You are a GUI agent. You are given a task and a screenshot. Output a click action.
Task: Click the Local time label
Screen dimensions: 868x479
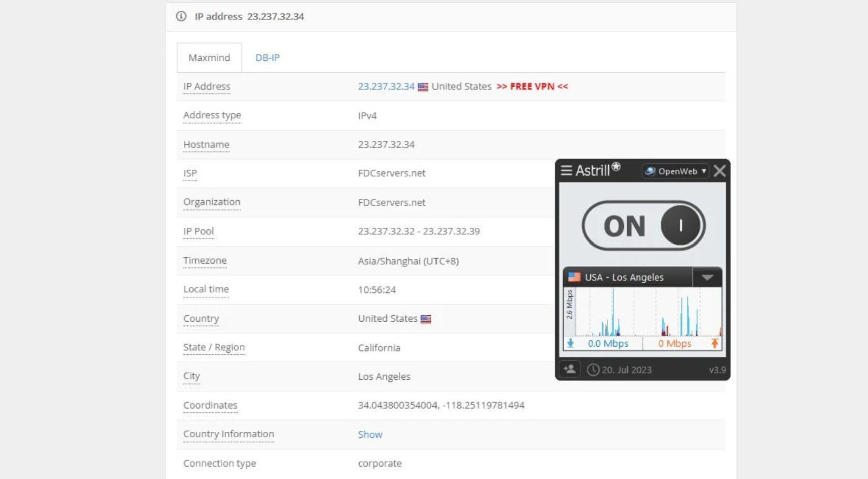click(x=206, y=289)
